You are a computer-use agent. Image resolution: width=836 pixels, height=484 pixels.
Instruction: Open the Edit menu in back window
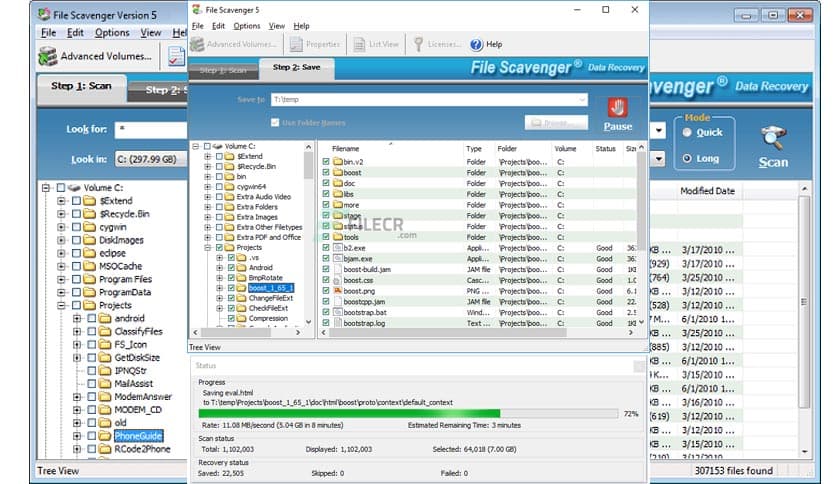coord(75,33)
